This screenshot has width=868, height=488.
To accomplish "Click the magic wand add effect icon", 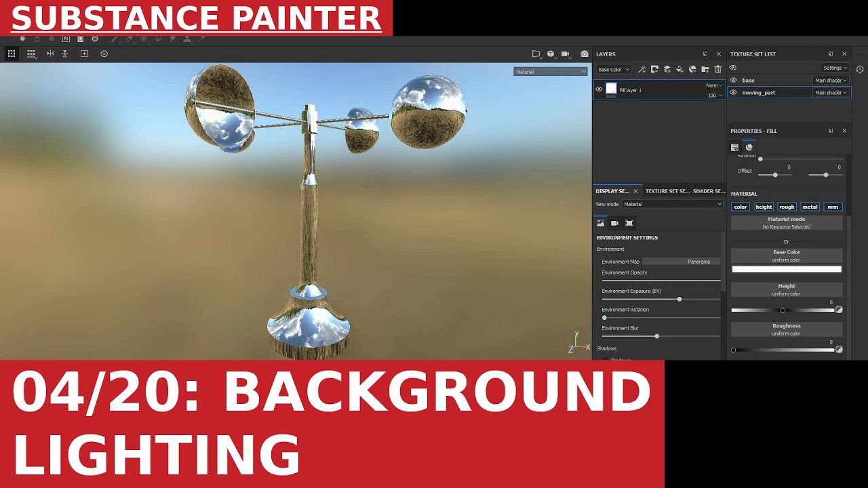I will (642, 69).
